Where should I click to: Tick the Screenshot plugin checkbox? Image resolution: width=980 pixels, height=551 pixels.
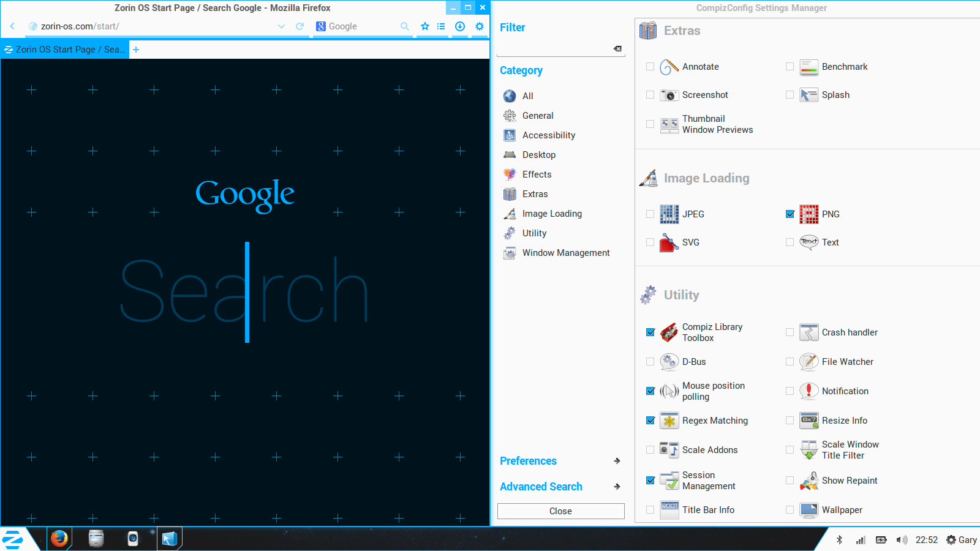(x=650, y=95)
